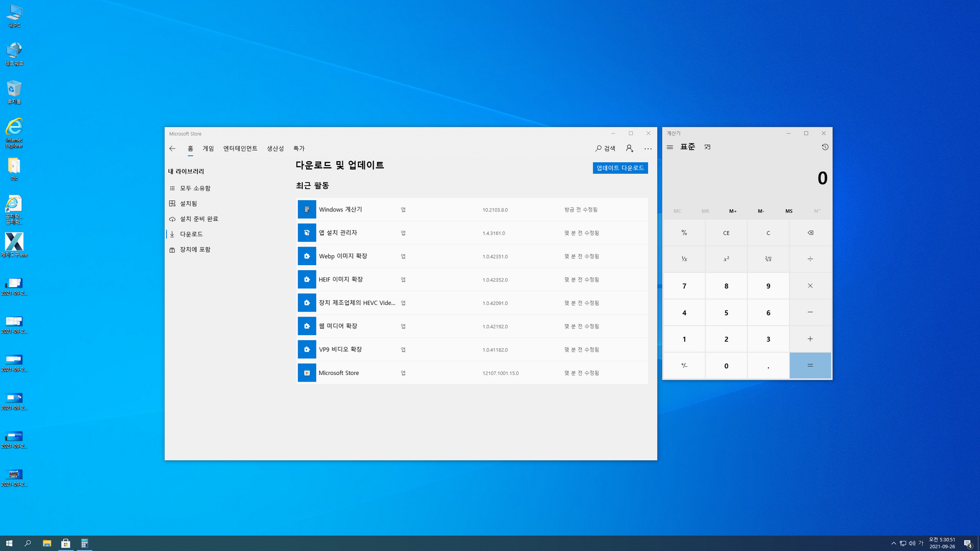
Task: Click the Calculator C clear key
Action: click(768, 233)
